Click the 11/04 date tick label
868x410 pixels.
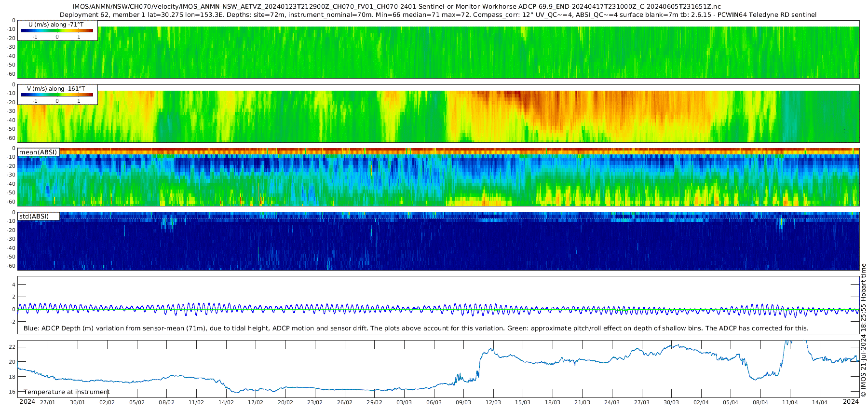[x=790, y=402]
